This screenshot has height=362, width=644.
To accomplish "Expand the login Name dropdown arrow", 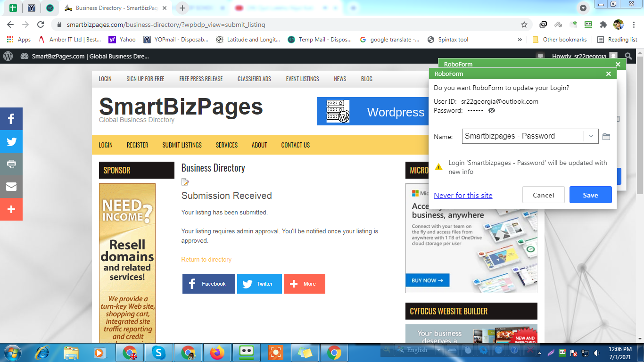I will pos(591,136).
